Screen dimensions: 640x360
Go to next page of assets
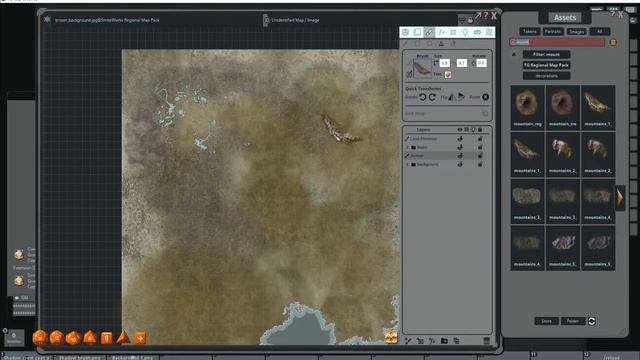620,198
